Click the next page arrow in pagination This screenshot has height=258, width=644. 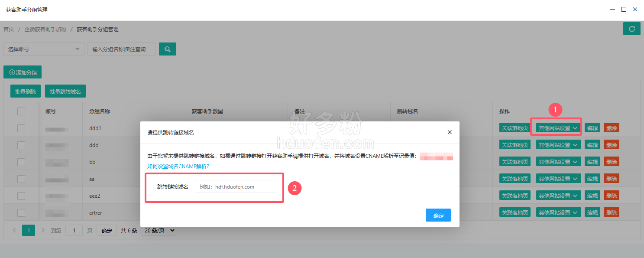(x=42, y=230)
